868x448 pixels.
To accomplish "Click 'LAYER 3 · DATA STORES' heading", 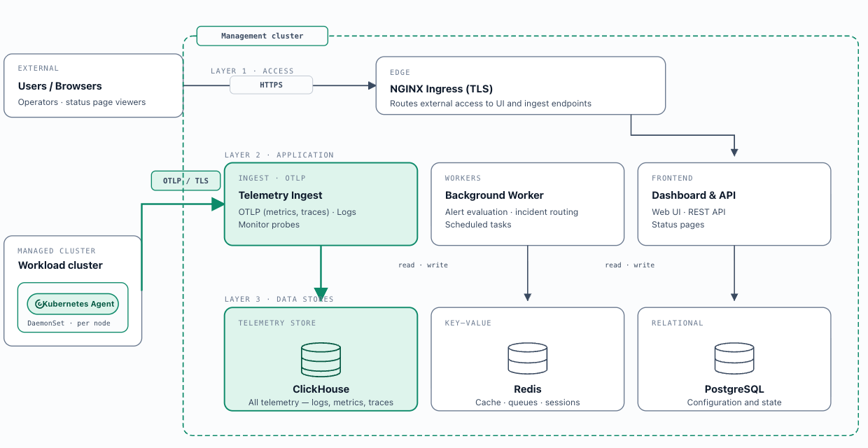I will [x=279, y=299].
